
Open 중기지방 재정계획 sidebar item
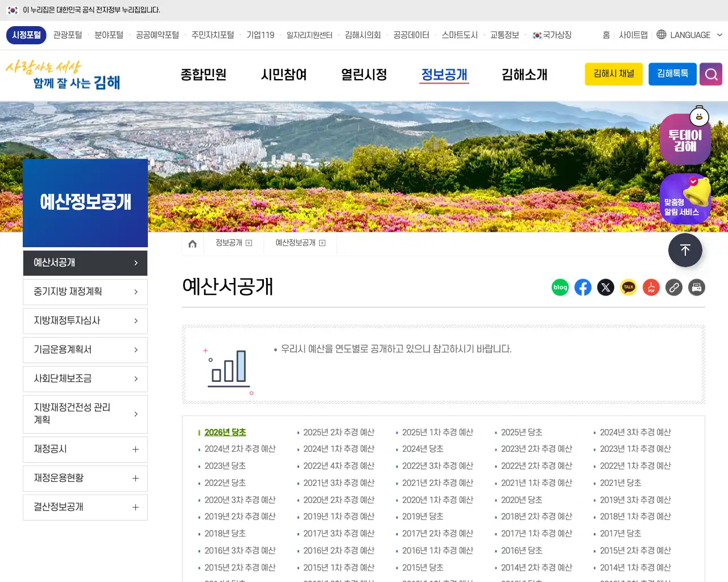tap(85, 292)
